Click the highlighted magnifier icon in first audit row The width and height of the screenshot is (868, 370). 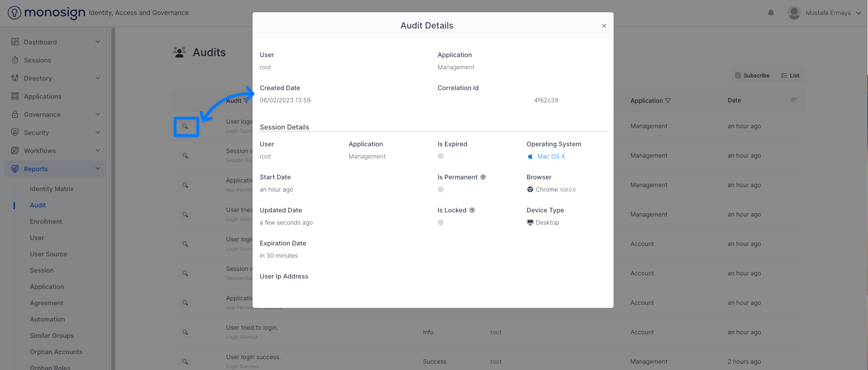pyautogui.click(x=186, y=126)
